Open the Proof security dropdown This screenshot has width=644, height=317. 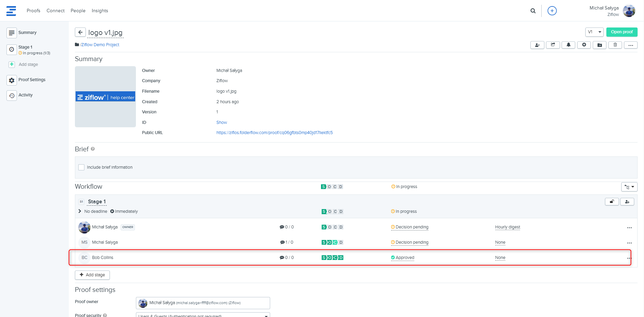(203, 315)
